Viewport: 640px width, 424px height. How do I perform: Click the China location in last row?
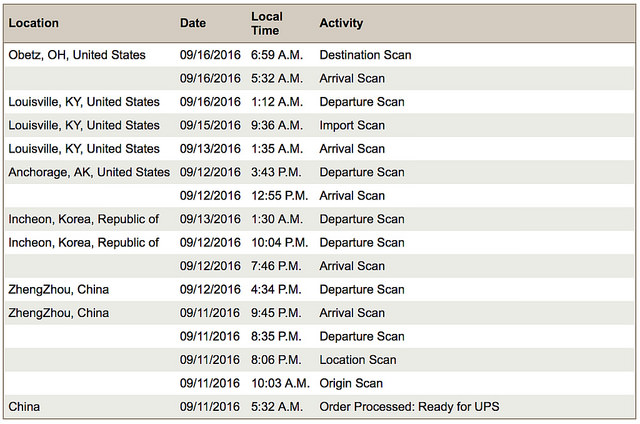pyautogui.click(x=24, y=407)
